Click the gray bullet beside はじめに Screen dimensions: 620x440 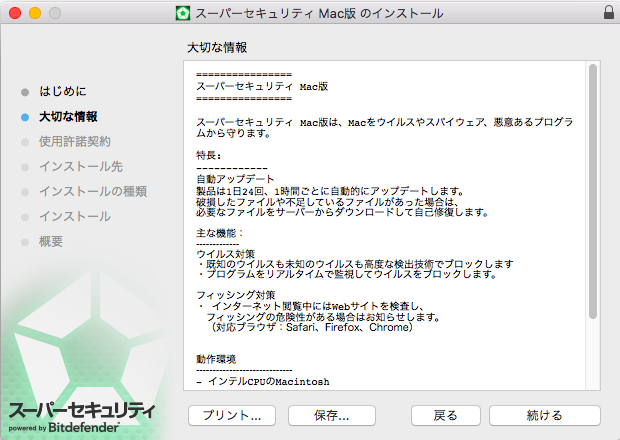pos(25,92)
